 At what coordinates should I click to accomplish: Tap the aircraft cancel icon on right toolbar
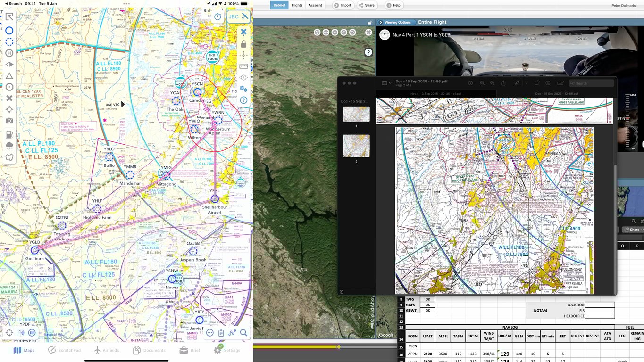point(243,32)
